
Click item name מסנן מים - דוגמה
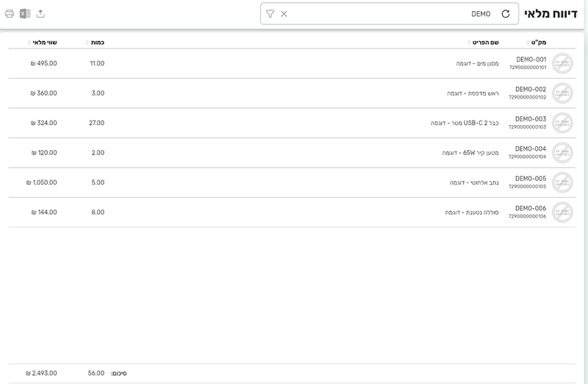tap(477, 63)
